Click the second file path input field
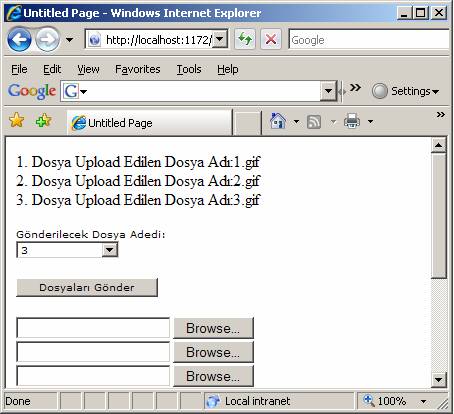 [93, 352]
